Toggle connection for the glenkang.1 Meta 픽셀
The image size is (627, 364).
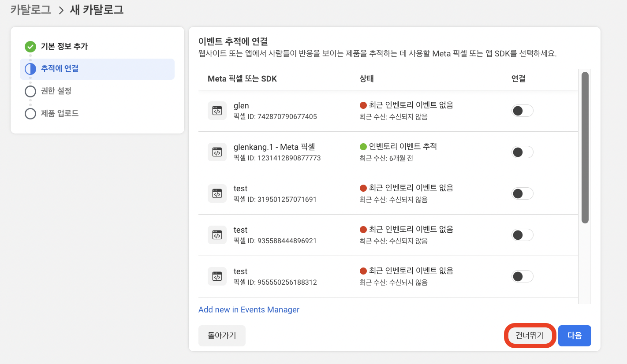(x=522, y=152)
